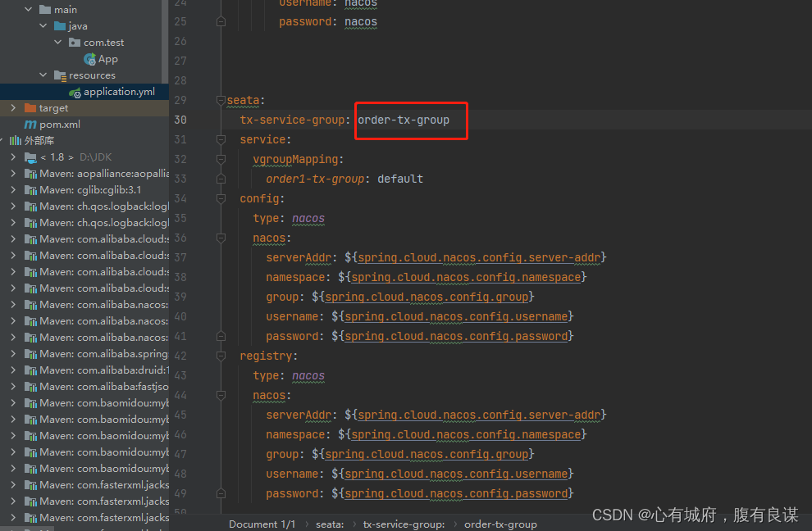
Task: Click the application.yml Spring file icon
Action: (75, 92)
